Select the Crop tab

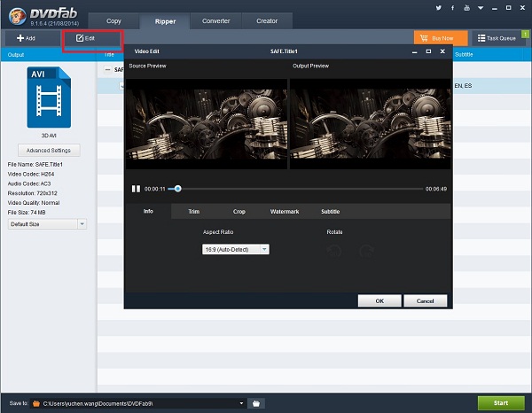click(239, 212)
